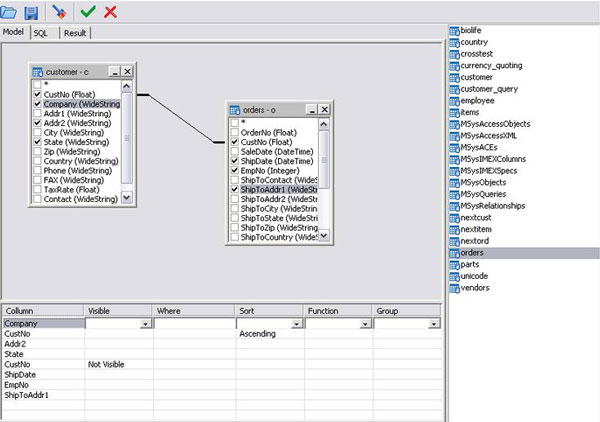This screenshot has height=422, width=600.
Task: Open the Sort dropdown for Company row
Action: tap(296, 324)
